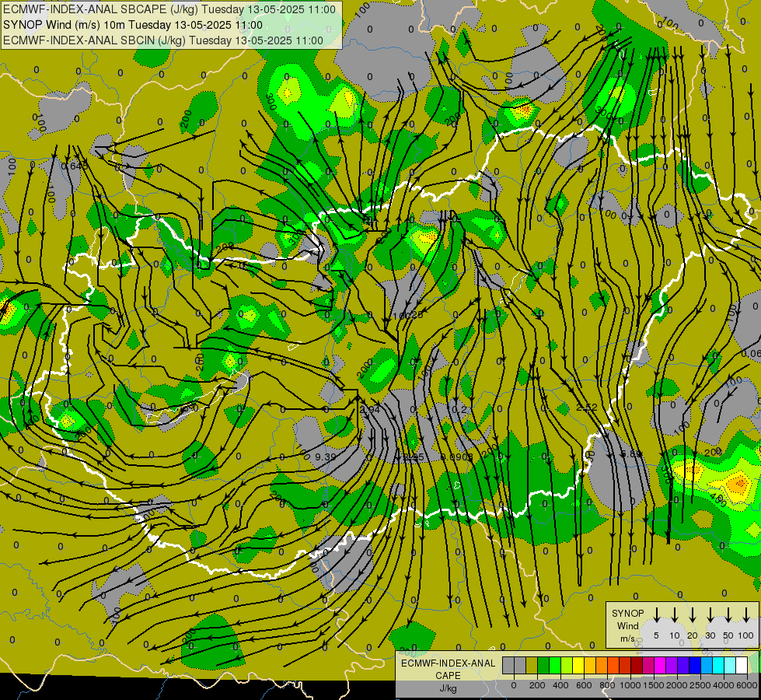The height and width of the screenshot is (700, 761).
Task: Pick the bright magenta CAPE legend swatch
Action: pos(660,666)
